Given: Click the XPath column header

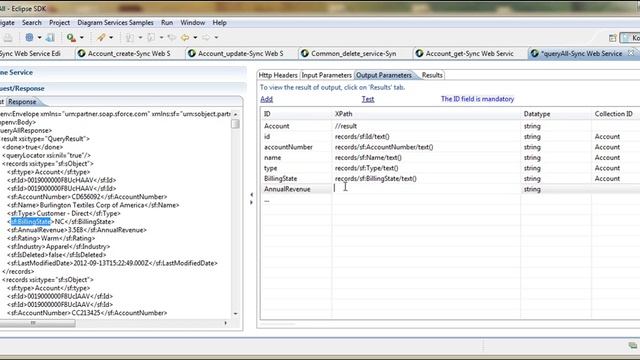Looking at the screenshot, I should coord(426,114).
